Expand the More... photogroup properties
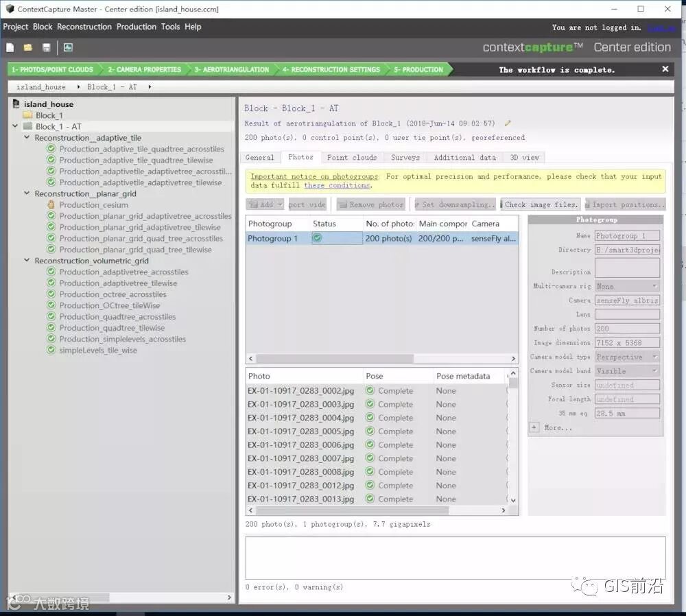Screen dimensions: 686x616 click(534, 427)
